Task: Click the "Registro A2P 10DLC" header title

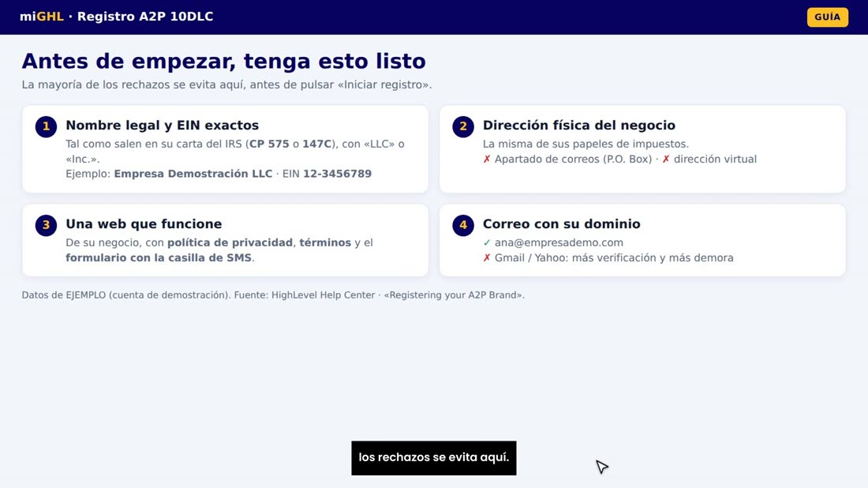Action: [x=145, y=17]
